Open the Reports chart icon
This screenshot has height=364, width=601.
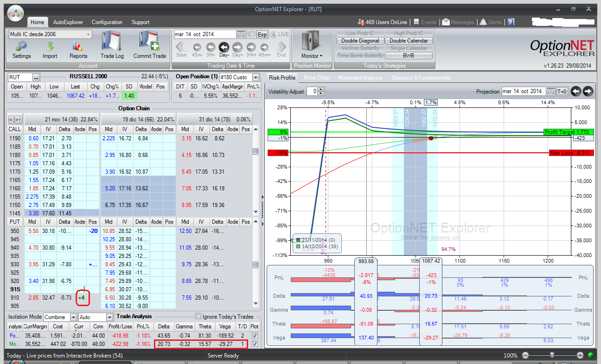tap(78, 47)
